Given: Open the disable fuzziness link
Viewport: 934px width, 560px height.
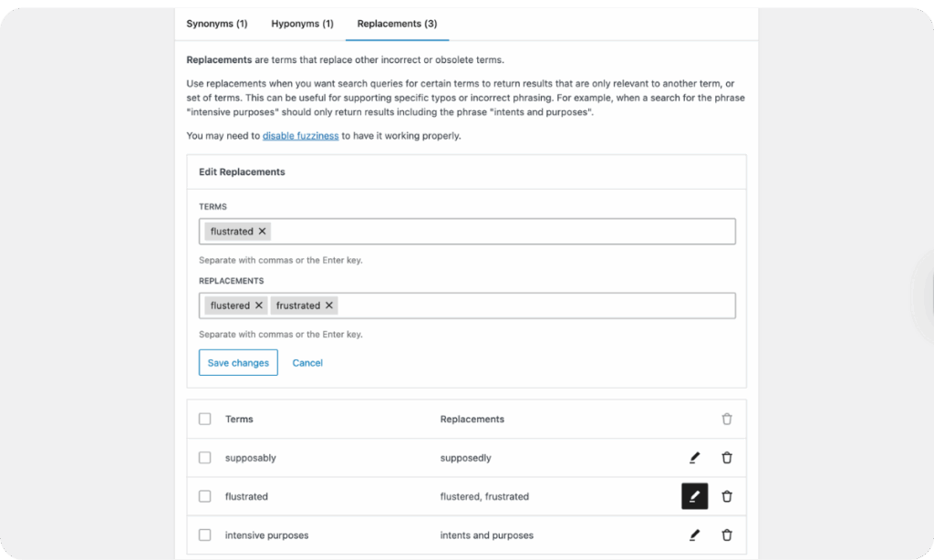Looking at the screenshot, I should click(x=300, y=134).
